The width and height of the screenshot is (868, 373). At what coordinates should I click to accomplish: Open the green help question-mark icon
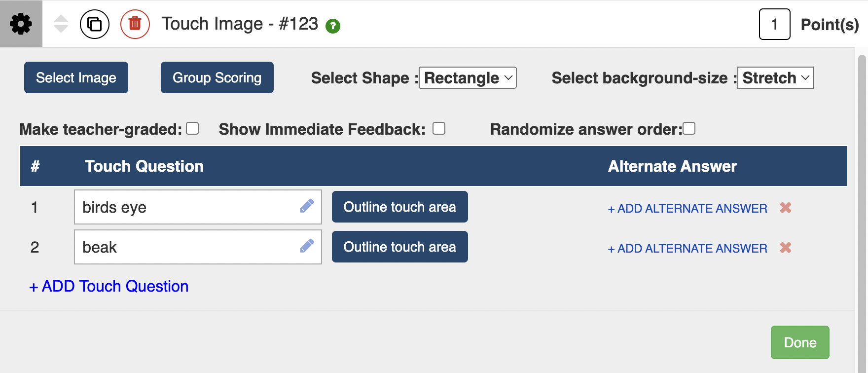tap(333, 26)
